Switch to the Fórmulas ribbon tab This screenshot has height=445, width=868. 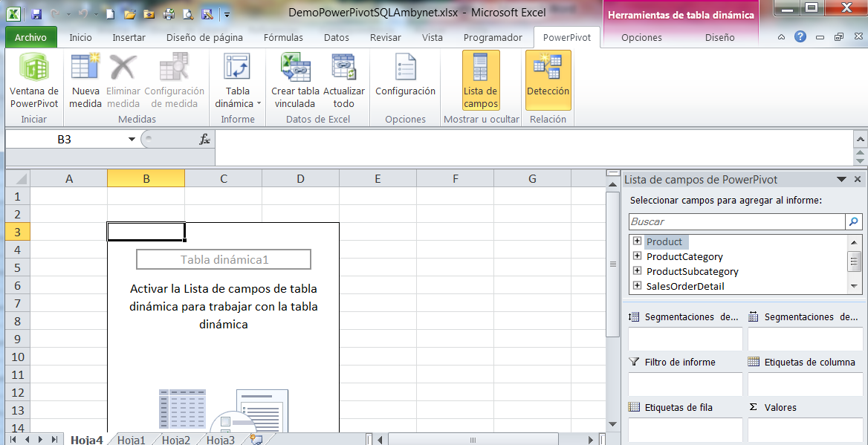coord(283,37)
